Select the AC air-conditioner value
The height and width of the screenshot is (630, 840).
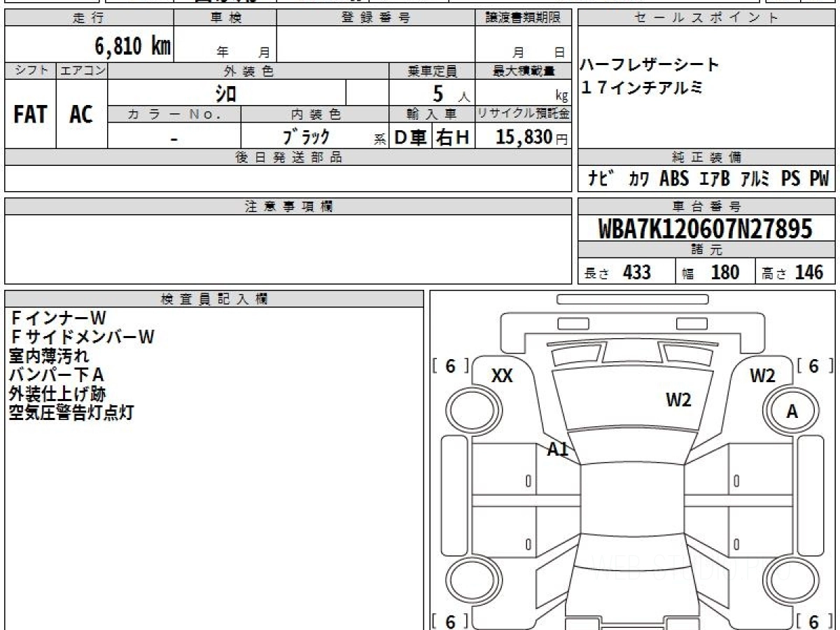[x=81, y=115]
